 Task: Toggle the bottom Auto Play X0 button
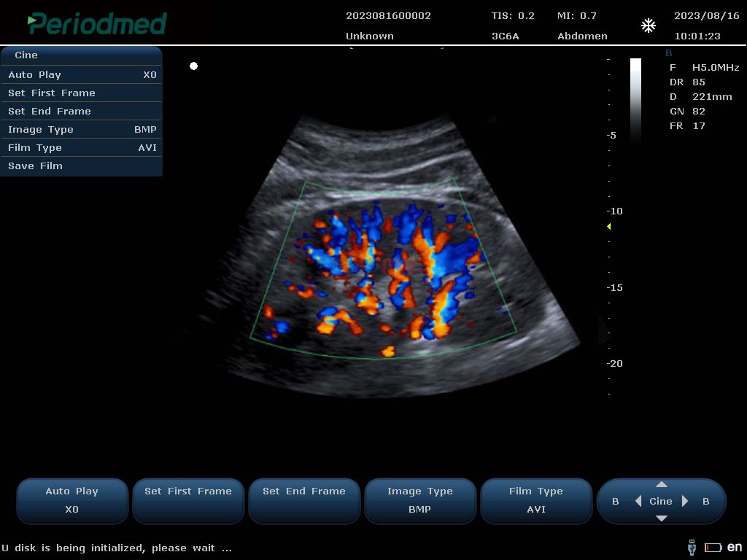(x=72, y=500)
